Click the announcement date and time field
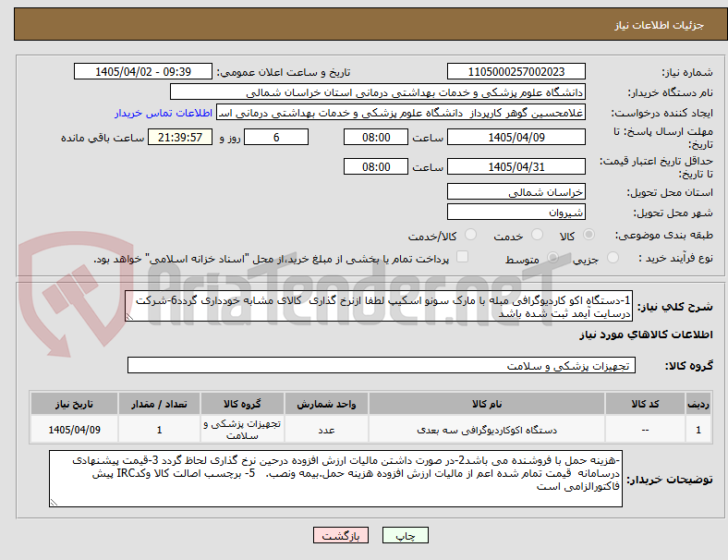The image size is (728, 560). pyautogui.click(x=143, y=71)
